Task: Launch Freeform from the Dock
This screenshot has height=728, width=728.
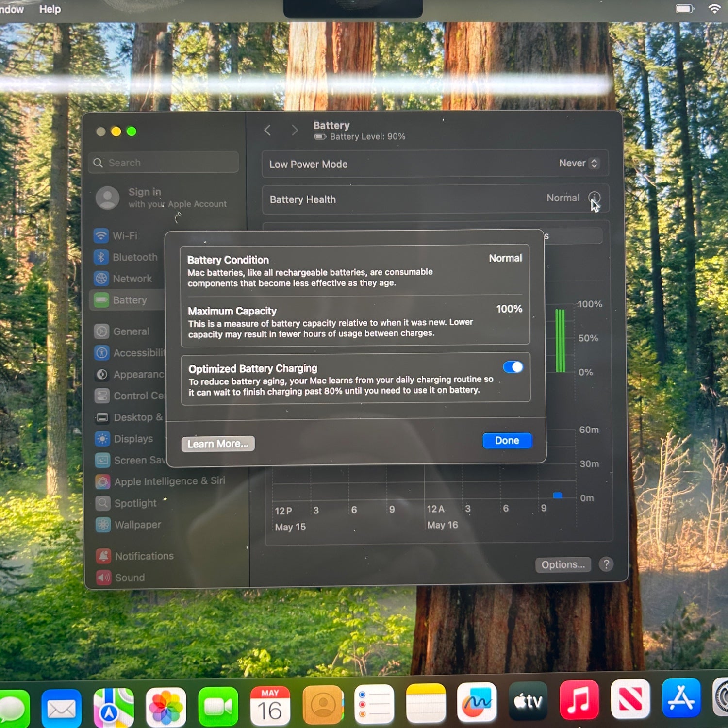Action: (x=477, y=701)
